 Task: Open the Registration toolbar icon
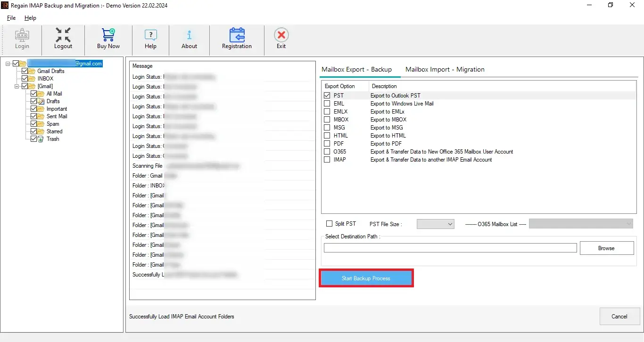click(x=237, y=35)
